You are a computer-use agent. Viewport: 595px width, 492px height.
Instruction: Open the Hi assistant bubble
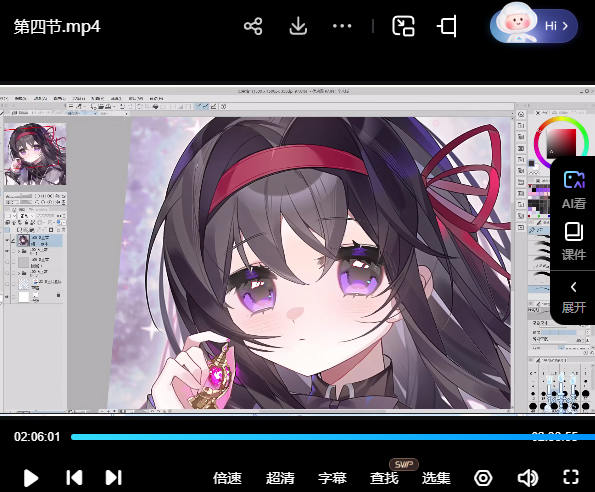[534, 26]
